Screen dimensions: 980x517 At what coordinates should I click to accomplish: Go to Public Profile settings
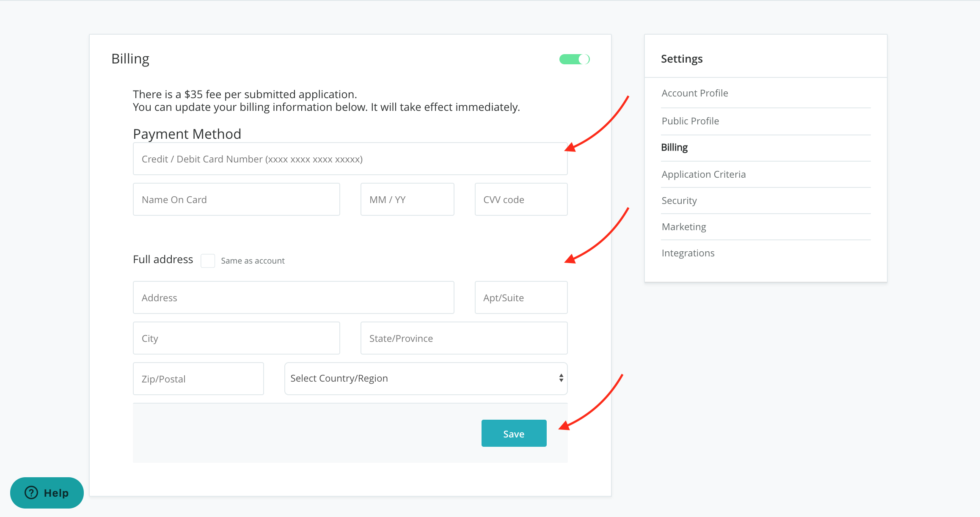coord(690,121)
